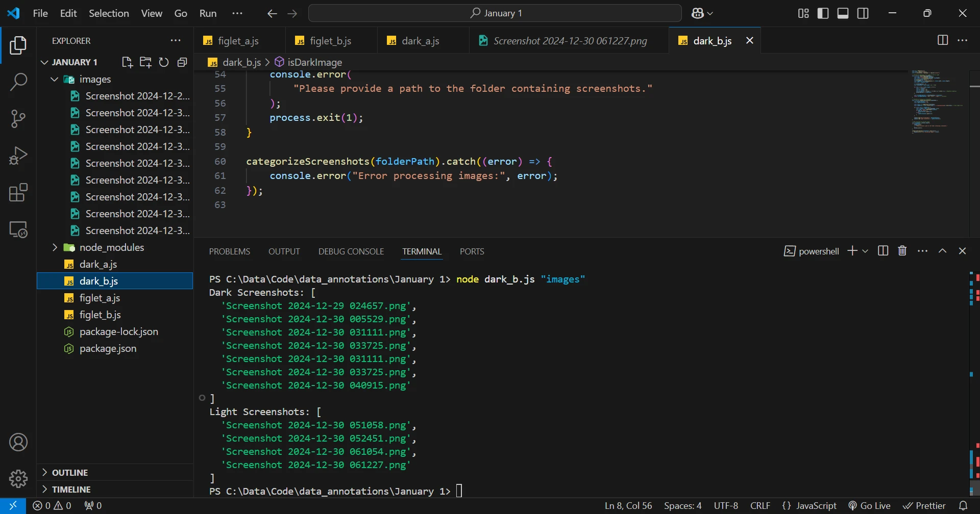Open the Source Control view
This screenshot has height=514, width=980.
pos(18,119)
